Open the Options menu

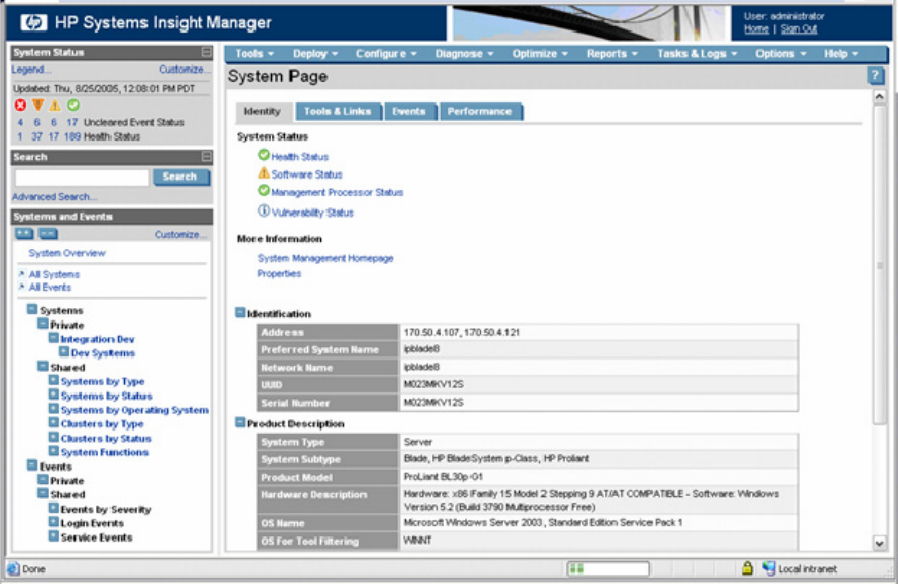[x=781, y=54]
